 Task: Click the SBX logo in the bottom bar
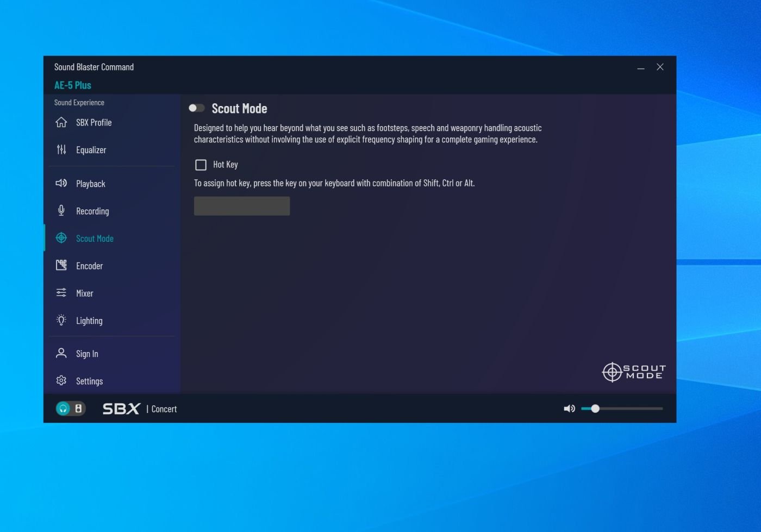click(x=122, y=409)
